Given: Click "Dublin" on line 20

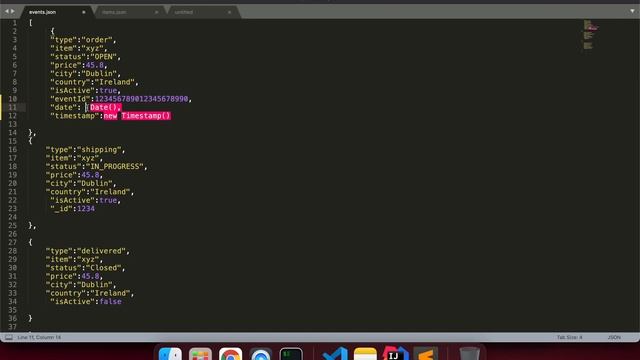Looking at the screenshot, I should coord(95,184).
